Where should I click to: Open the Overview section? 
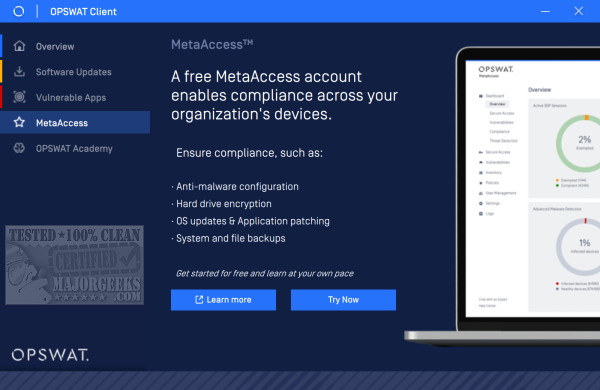[x=75, y=46]
